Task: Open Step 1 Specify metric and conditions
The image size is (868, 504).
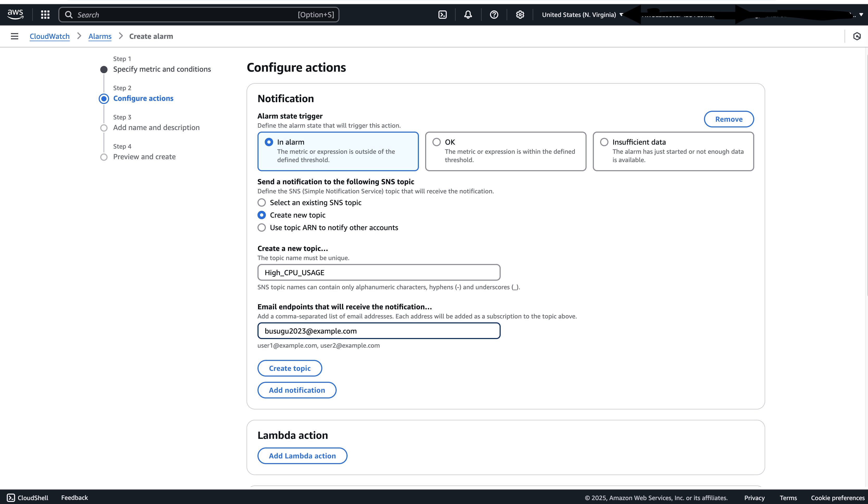Action: (x=162, y=69)
